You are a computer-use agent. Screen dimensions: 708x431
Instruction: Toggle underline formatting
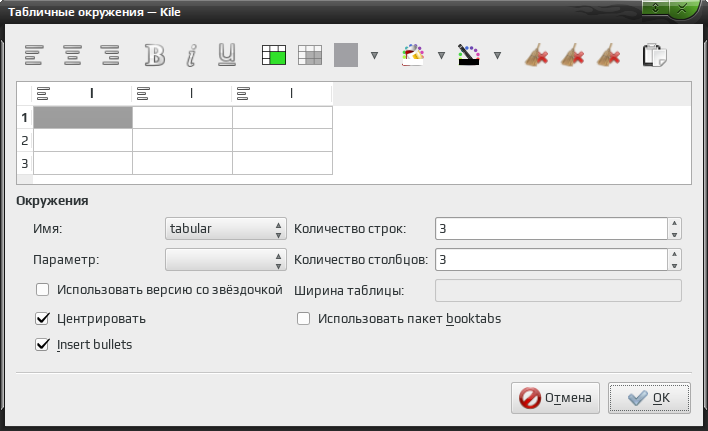227,55
